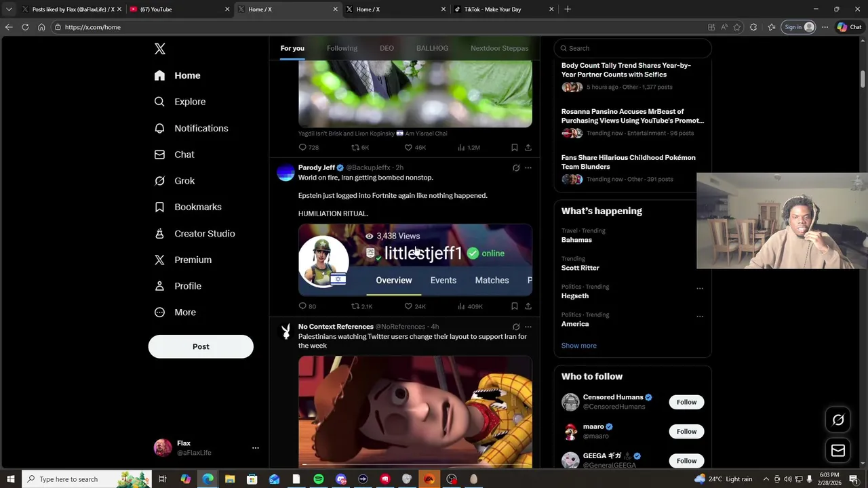868x488 pixels.
Task: Open browser tab actions dropdown arrow
Action: (x=9, y=9)
